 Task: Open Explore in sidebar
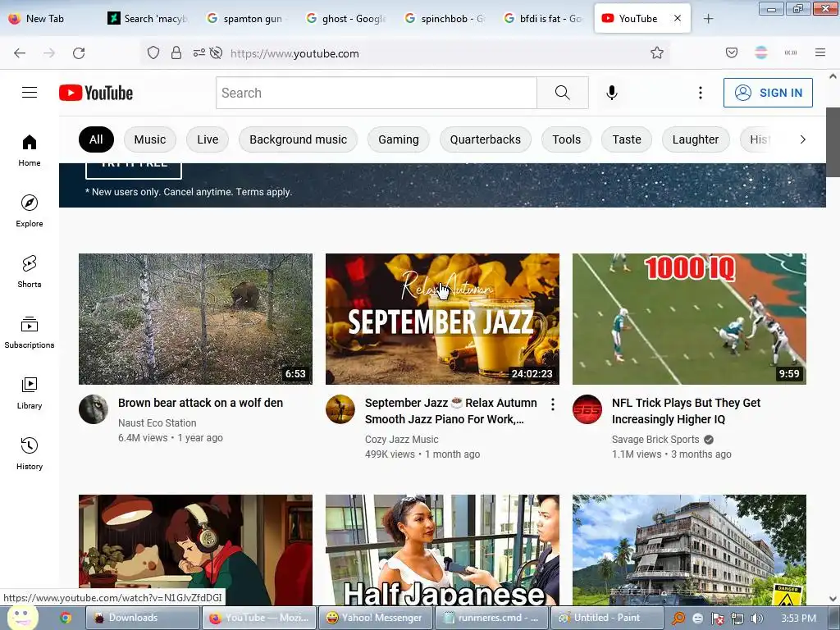tap(30, 211)
